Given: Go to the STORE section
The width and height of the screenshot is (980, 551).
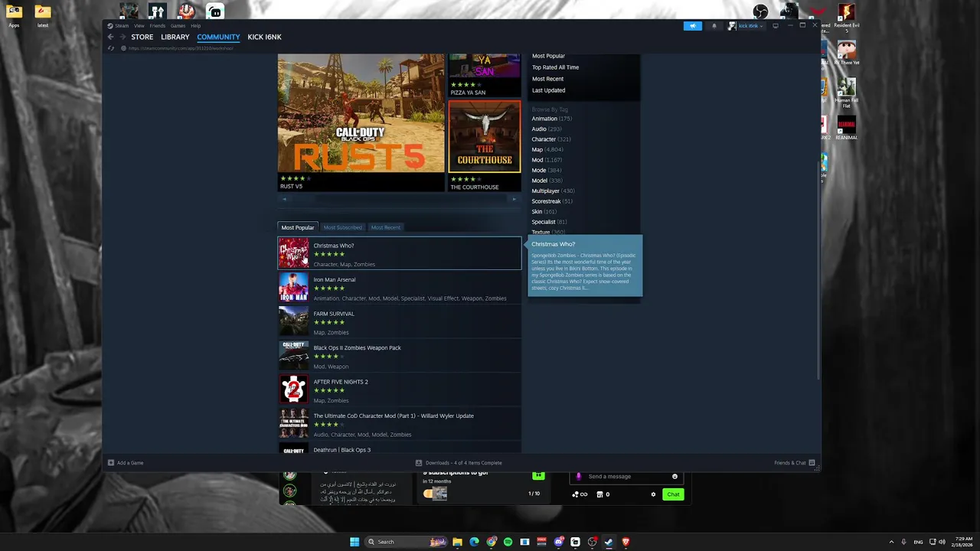Looking at the screenshot, I should pos(142,37).
